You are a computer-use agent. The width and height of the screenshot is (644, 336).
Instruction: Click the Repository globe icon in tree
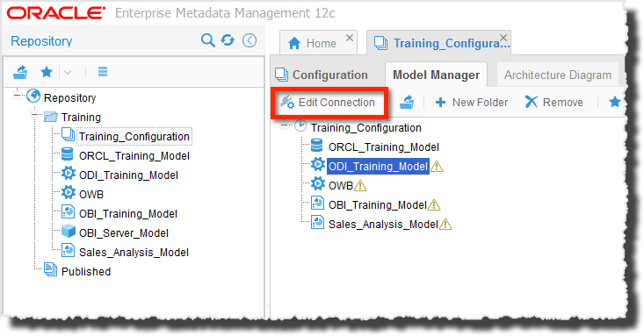click(33, 97)
